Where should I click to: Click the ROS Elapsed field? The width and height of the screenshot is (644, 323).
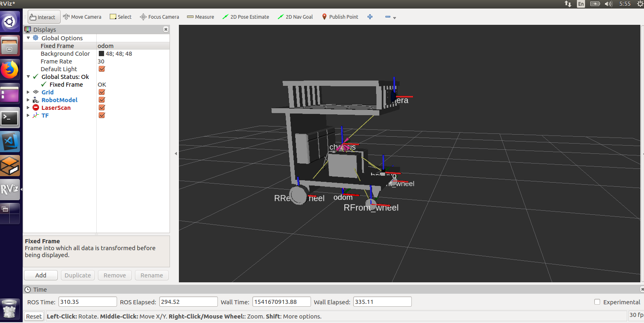[188, 302]
